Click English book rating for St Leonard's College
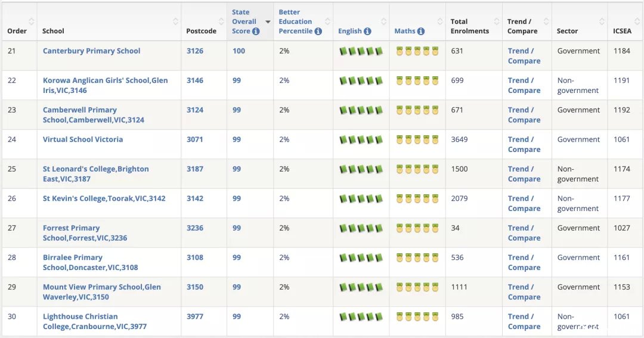The width and height of the screenshot is (644, 338). pos(361,170)
